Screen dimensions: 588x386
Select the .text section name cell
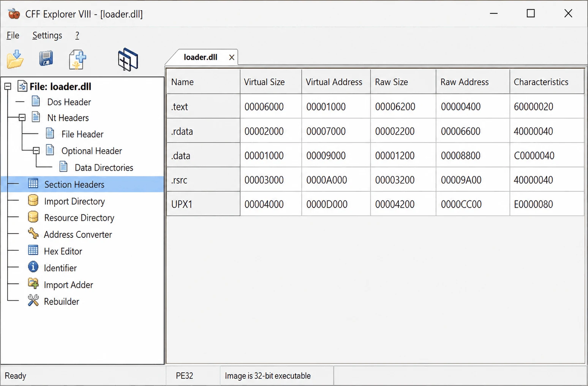(203, 106)
